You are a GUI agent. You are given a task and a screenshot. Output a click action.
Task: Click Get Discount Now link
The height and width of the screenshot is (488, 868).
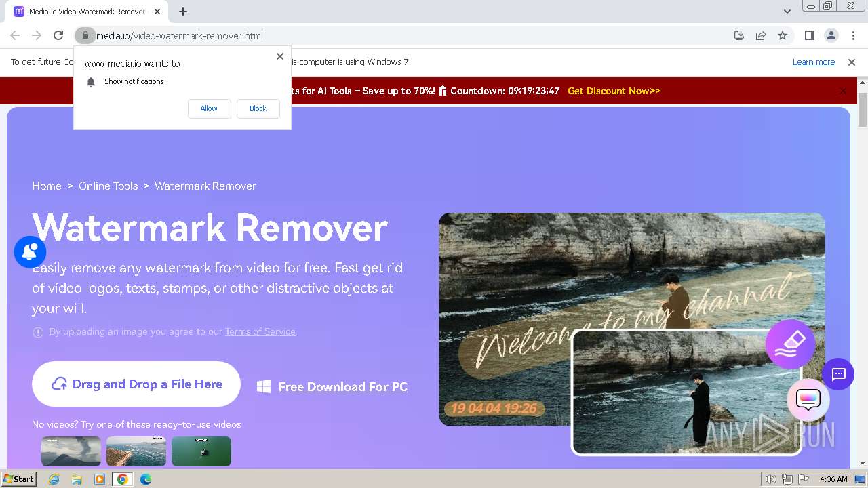coord(614,91)
